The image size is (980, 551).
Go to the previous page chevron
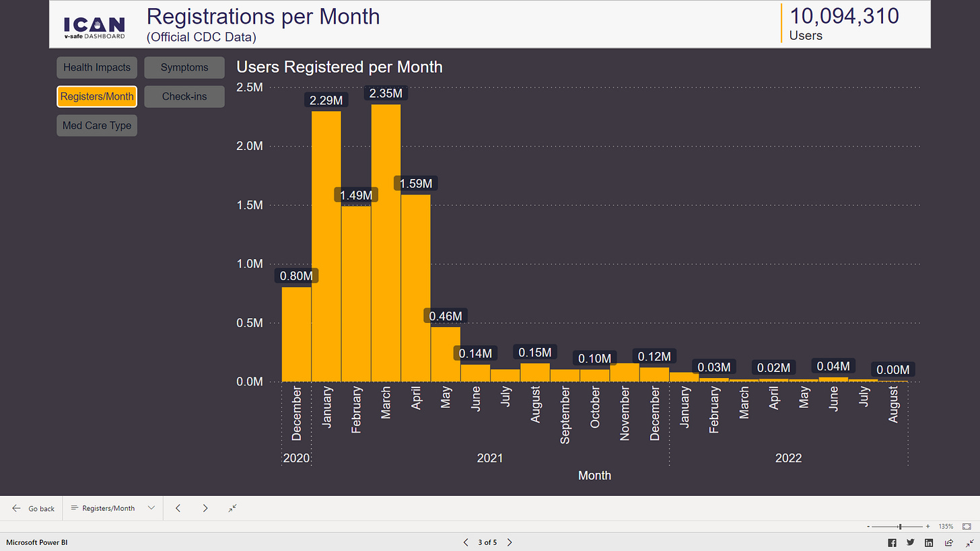coord(178,508)
